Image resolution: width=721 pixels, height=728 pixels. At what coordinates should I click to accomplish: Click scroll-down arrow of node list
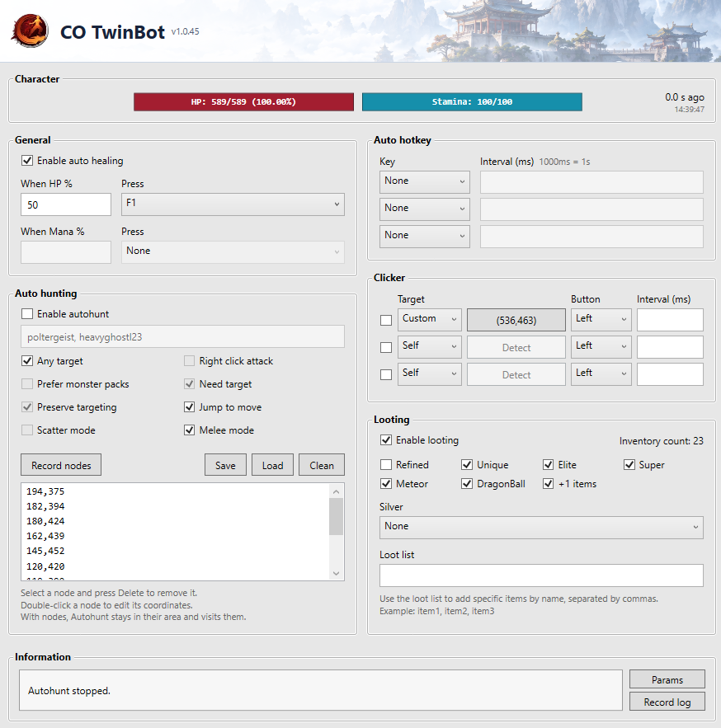tap(336, 573)
